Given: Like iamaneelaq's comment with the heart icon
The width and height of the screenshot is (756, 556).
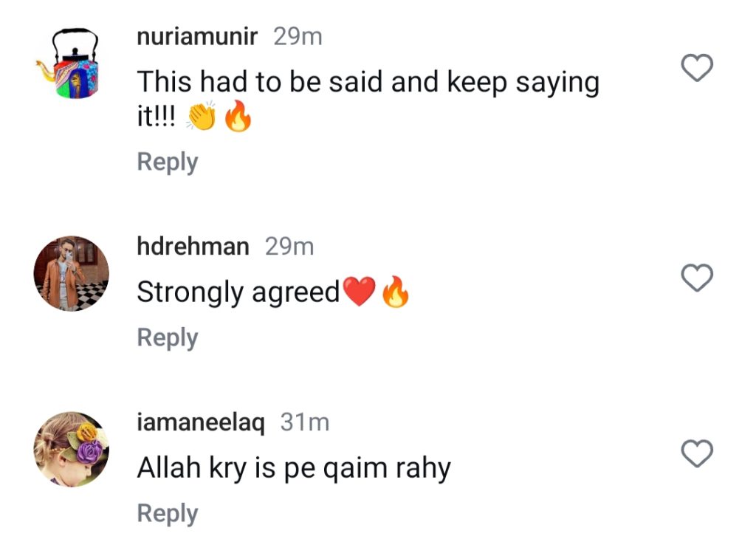Looking at the screenshot, I should 695,453.
